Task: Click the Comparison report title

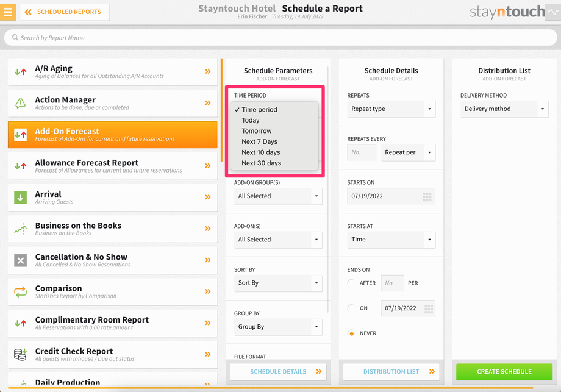Action: coord(59,288)
